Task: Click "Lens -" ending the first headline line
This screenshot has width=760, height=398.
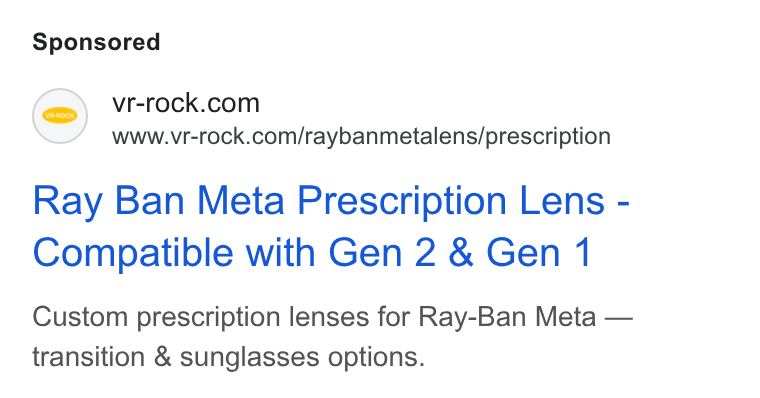Action: tap(574, 200)
